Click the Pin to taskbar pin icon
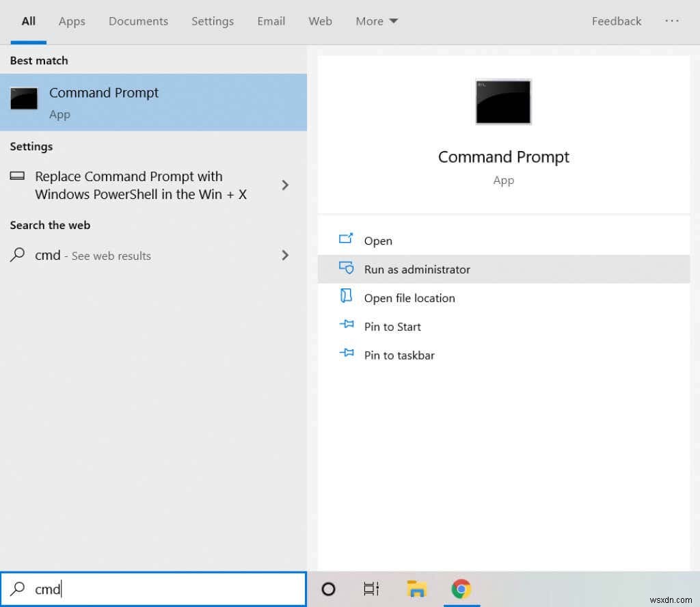 pos(347,355)
